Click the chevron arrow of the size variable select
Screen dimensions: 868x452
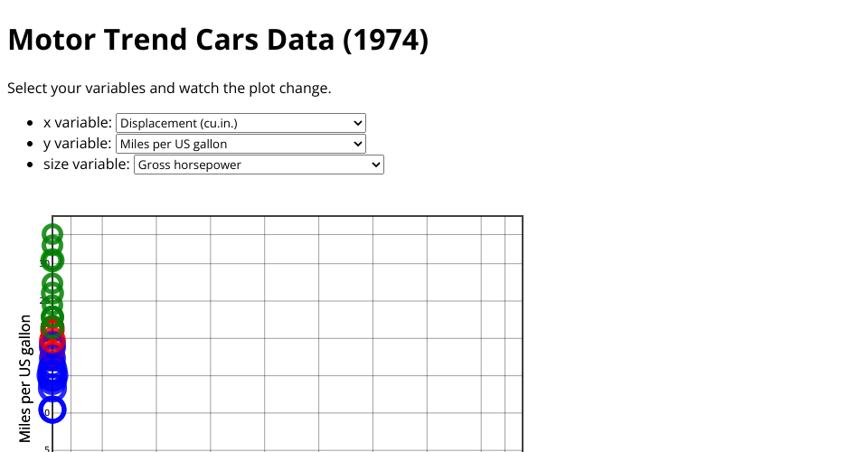376,165
